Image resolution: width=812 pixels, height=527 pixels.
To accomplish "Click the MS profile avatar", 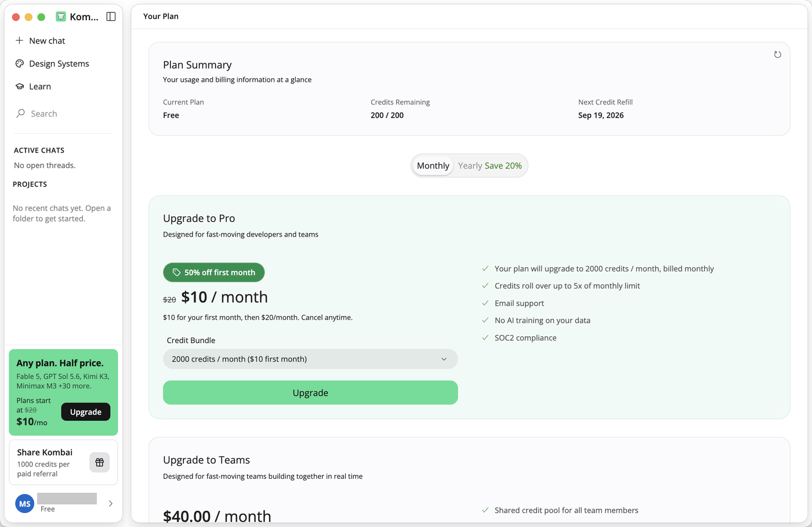I will point(24,504).
